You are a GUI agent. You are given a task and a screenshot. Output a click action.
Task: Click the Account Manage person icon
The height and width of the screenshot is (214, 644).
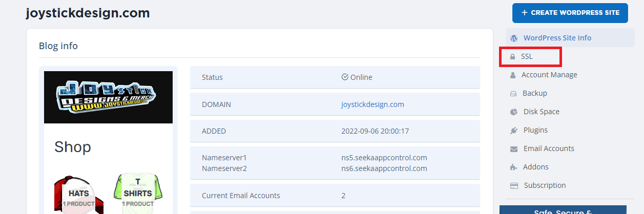click(513, 75)
